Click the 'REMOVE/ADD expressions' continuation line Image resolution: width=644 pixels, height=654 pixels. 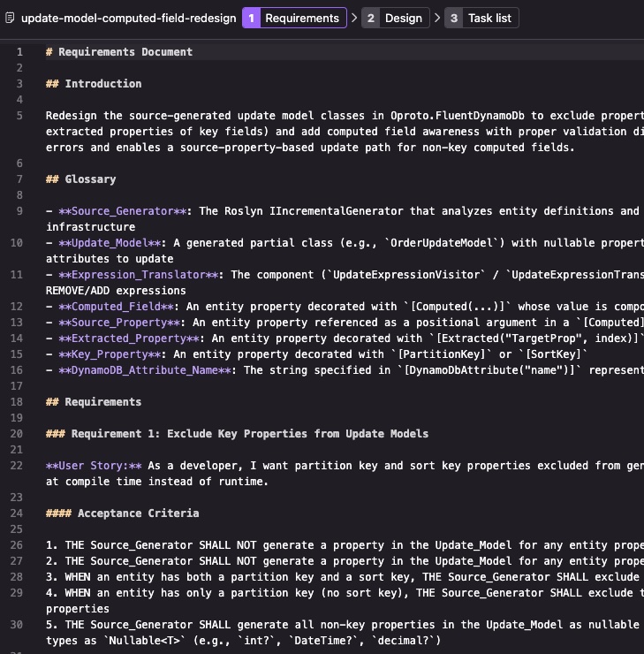coord(116,291)
